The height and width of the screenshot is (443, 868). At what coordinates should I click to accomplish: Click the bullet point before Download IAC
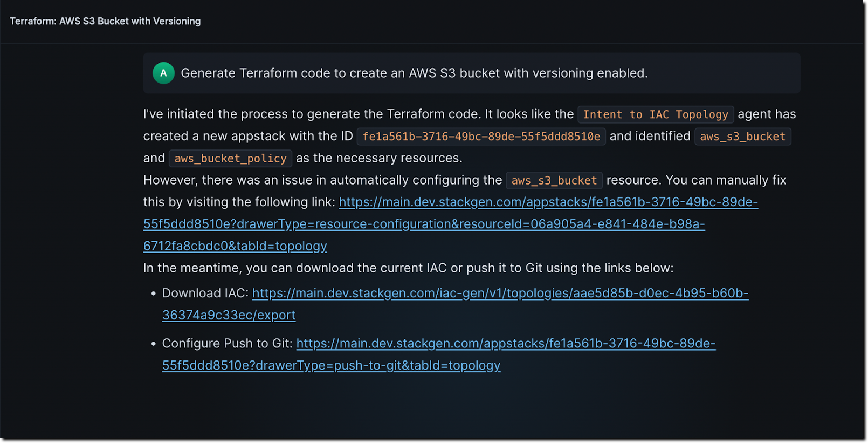(153, 294)
